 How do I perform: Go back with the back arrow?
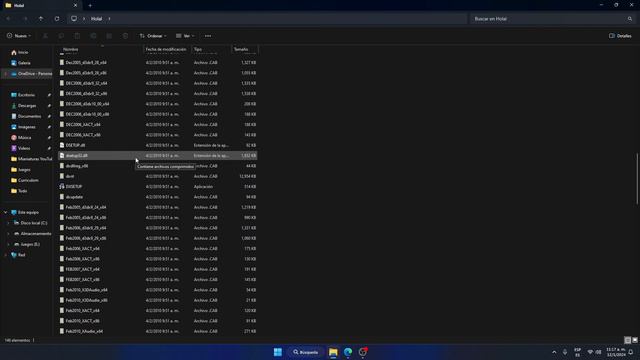point(9,19)
